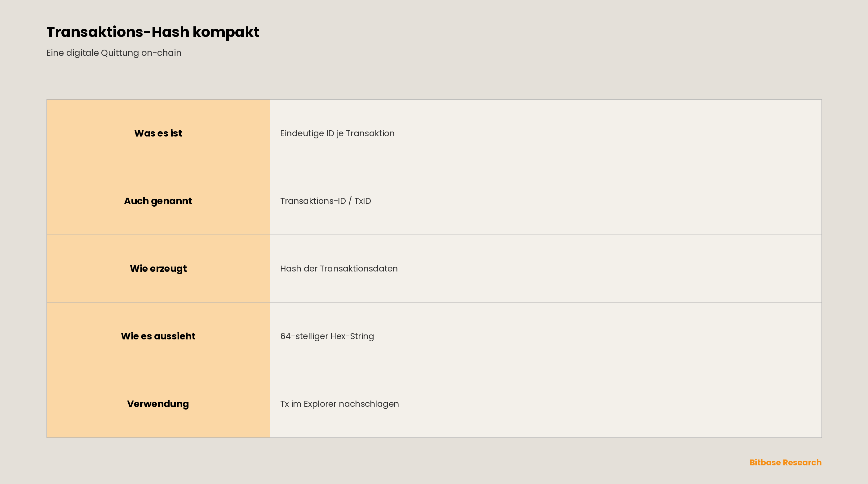This screenshot has width=868, height=484.
Task: Click the 'Wie erzeugt' header cell
Action: [x=158, y=268]
